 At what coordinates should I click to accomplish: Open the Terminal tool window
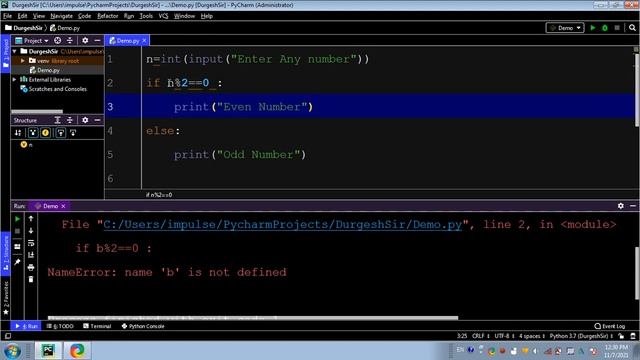coord(97,326)
